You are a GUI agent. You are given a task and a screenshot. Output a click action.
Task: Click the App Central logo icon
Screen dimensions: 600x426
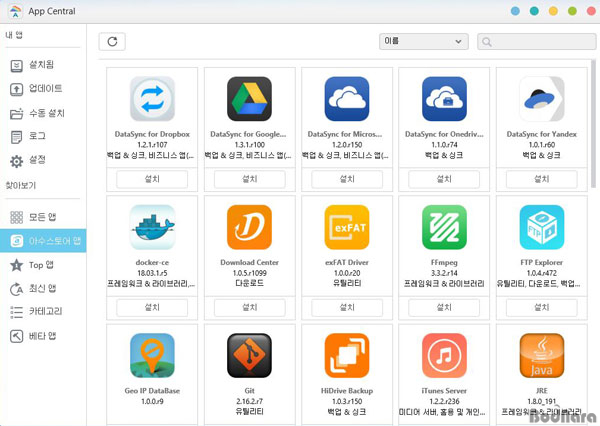(x=15, y=11)
